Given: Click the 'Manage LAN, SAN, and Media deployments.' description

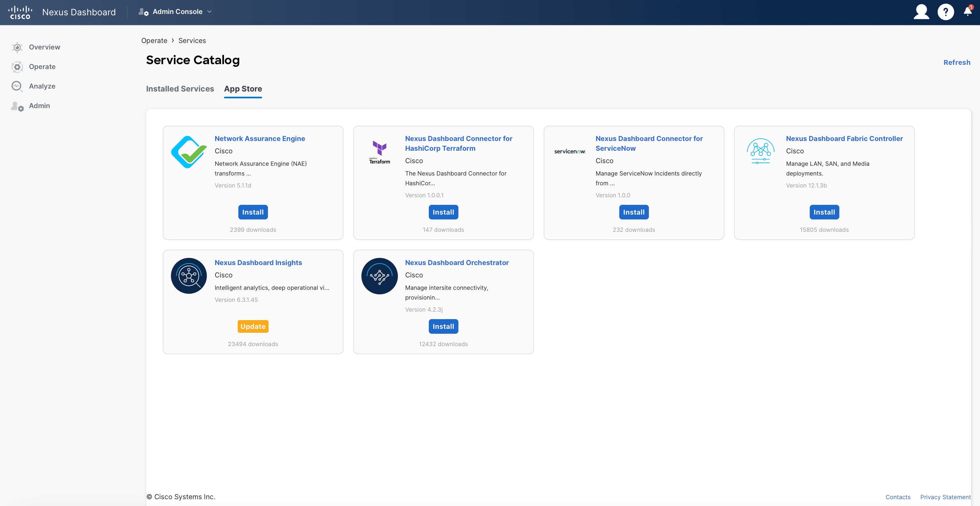Looking at the screenshot, I should pos(827,169).
